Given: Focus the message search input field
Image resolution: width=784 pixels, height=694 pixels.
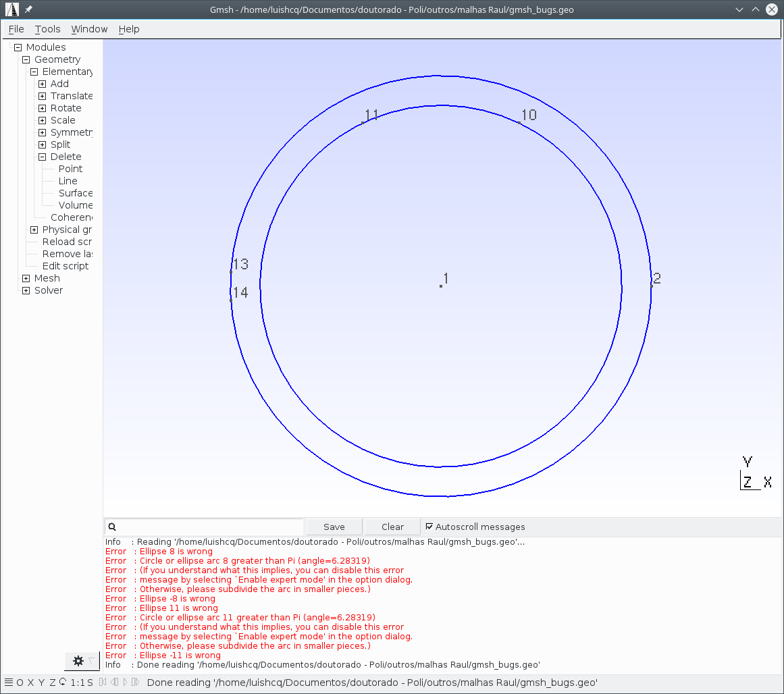Looking at the screenshot, I should click(x=204, y=527).
